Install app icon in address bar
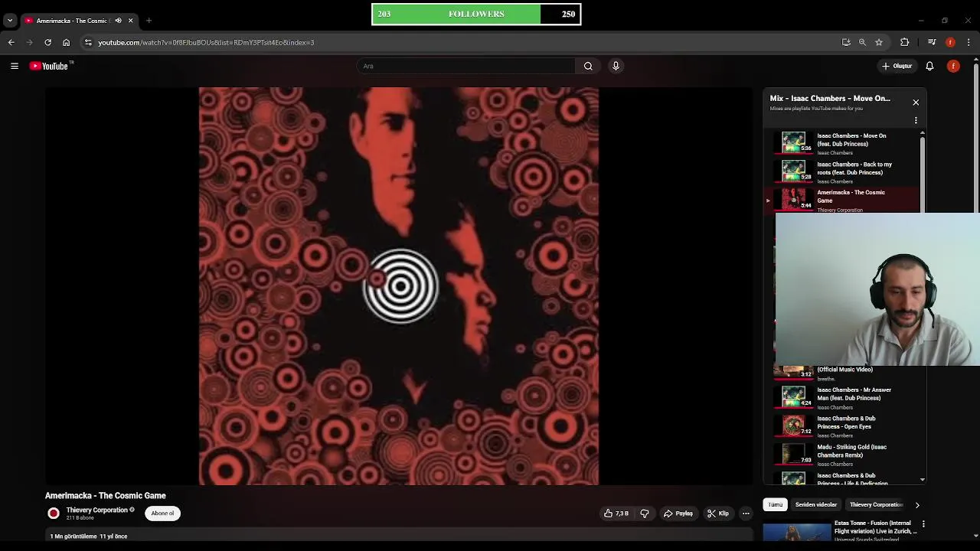The width and height of the screenshot is (980, 551). [x=846, y=42]
